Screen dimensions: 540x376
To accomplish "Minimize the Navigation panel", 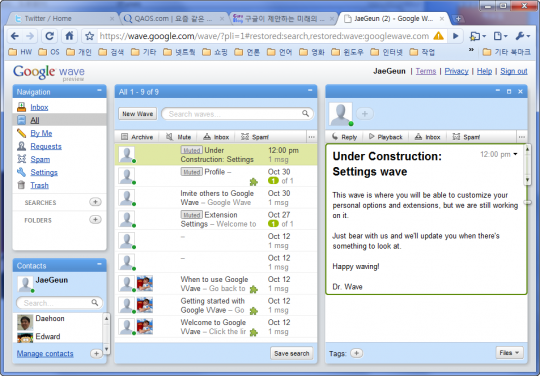I will pyautogui.click(x=99, y=91).
